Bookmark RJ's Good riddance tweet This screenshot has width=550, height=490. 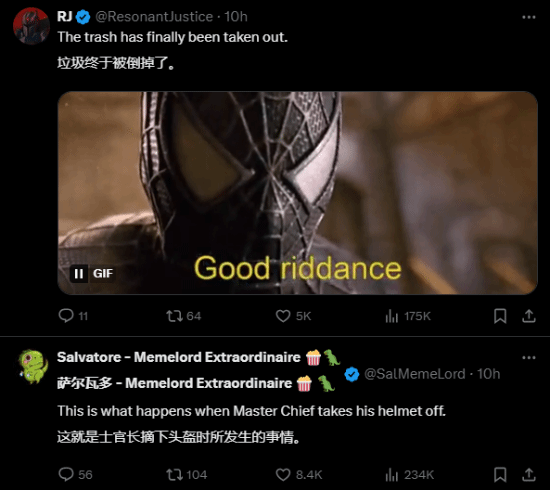click(x=500, y=316)
